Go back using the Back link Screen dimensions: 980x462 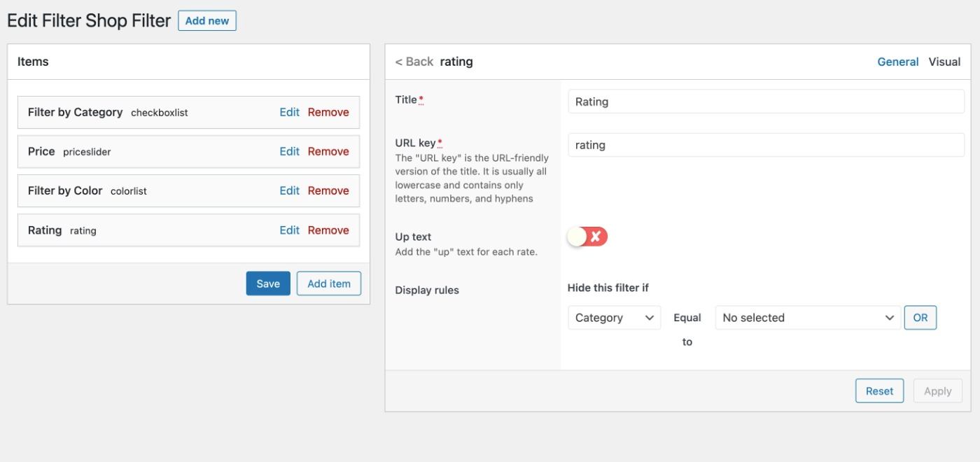414,62
